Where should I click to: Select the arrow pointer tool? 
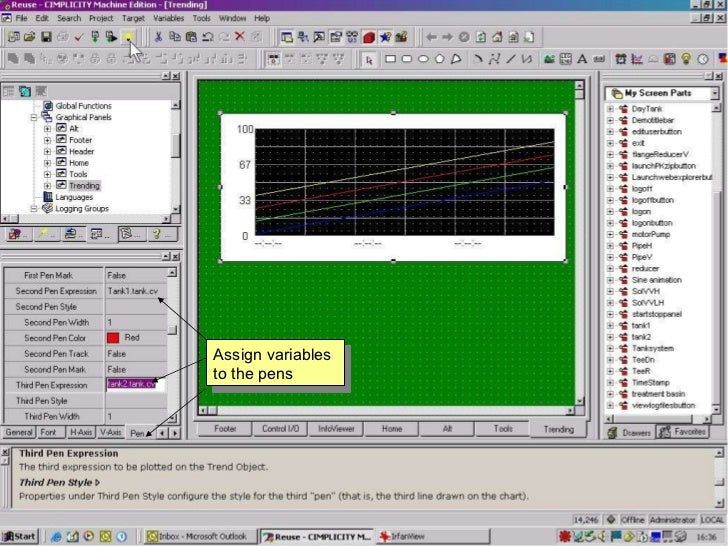point(369,59)
